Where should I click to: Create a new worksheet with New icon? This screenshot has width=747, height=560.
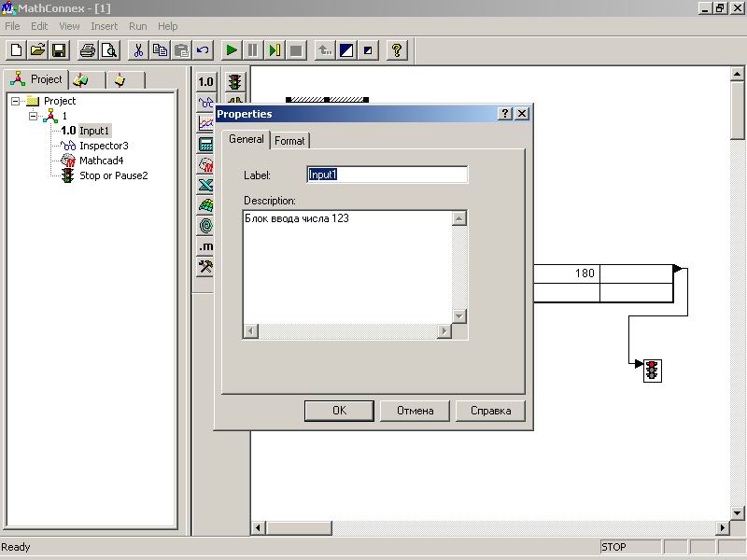16,50
